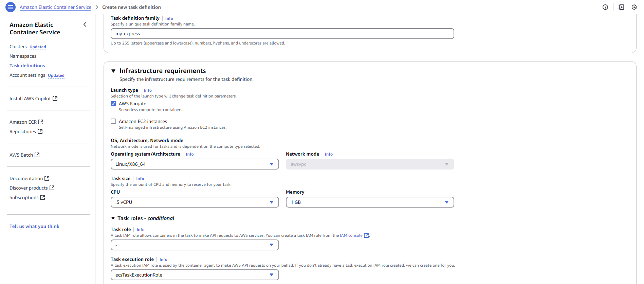Go to Namespaces in the sidebar
644x284 pixels.
(23, 56)
